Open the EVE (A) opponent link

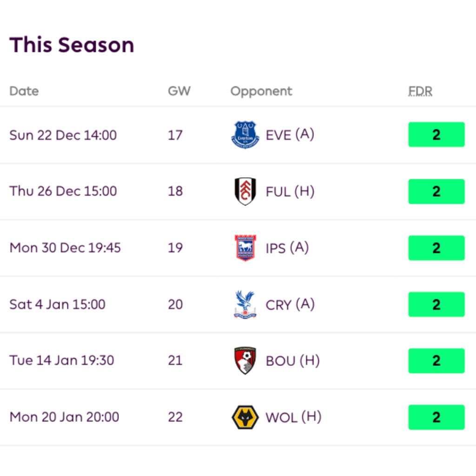tap(290, 135)
